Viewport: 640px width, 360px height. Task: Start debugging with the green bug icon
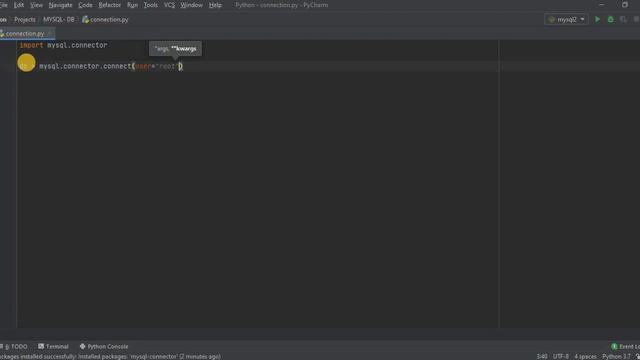(x=611, y=20)
